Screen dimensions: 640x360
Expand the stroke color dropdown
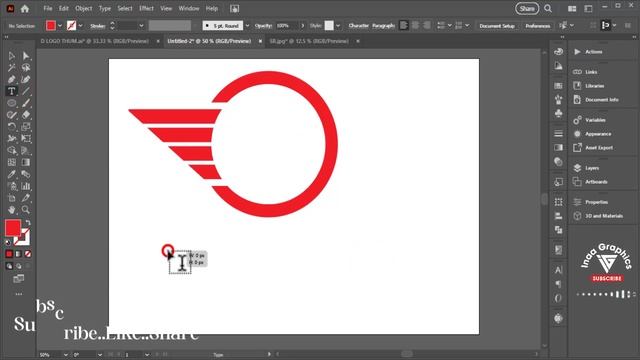pyautogui.click(x=80, y=26)
